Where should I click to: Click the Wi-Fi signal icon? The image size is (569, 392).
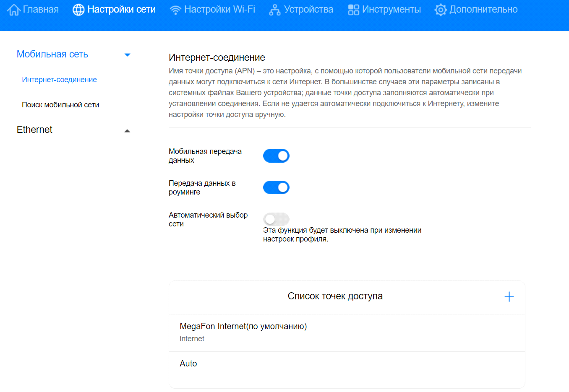pos(175,10)
